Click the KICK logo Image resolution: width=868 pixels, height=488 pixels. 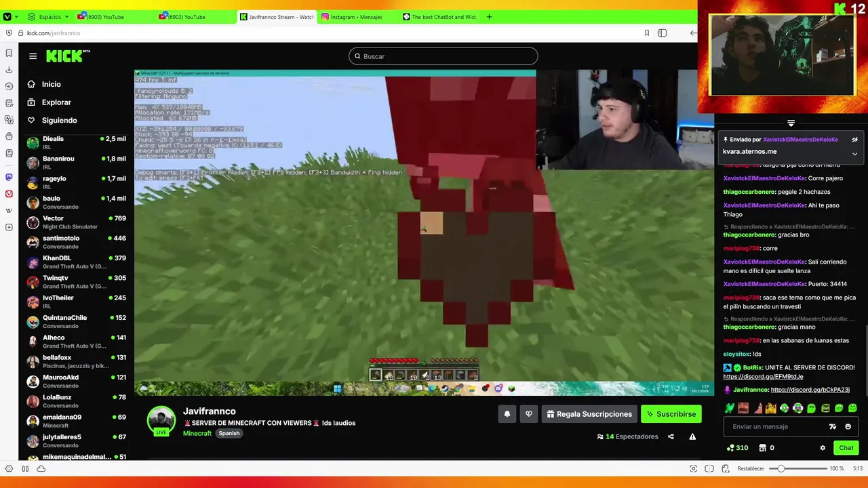click(67, 56)
